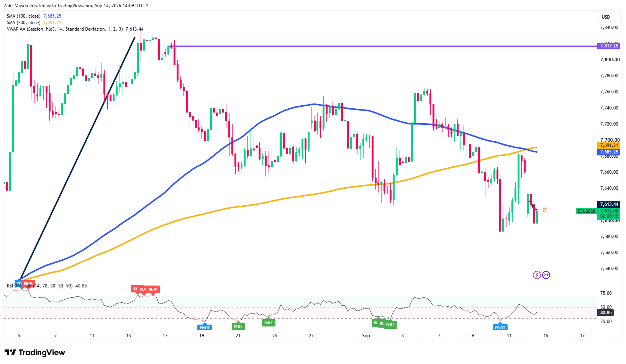626x364 pixels.
Task: Select the SMA (200, close) legend entry
Action: (x=34, y=23)
